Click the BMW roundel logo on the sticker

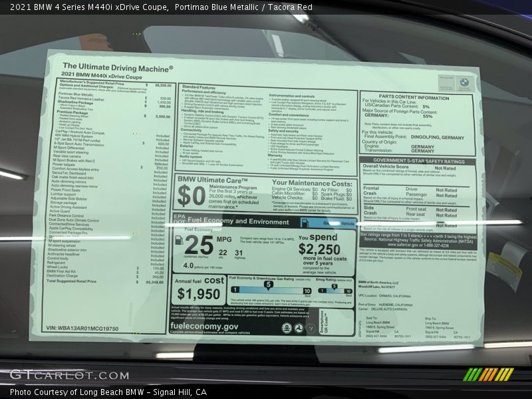(x=464, y=82)
